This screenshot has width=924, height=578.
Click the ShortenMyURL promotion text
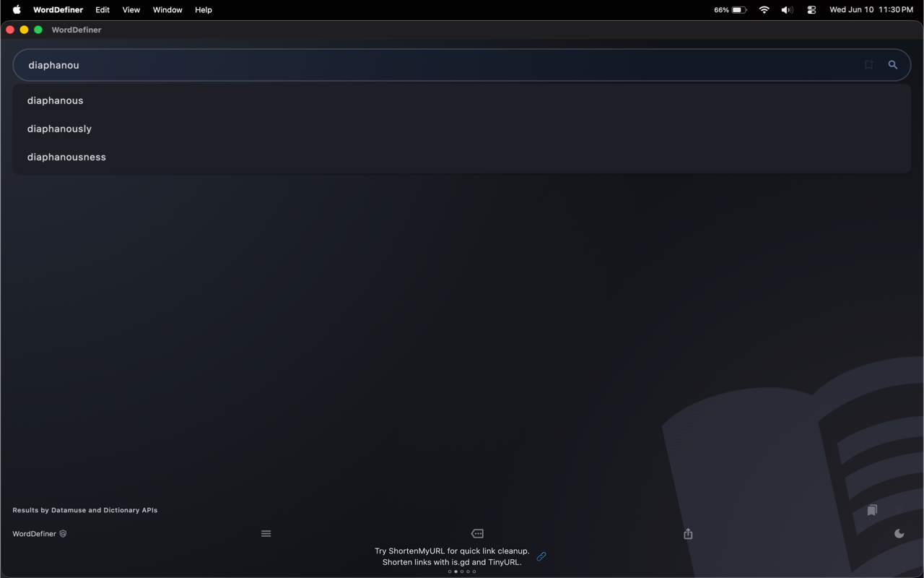[x=452, y=556]
